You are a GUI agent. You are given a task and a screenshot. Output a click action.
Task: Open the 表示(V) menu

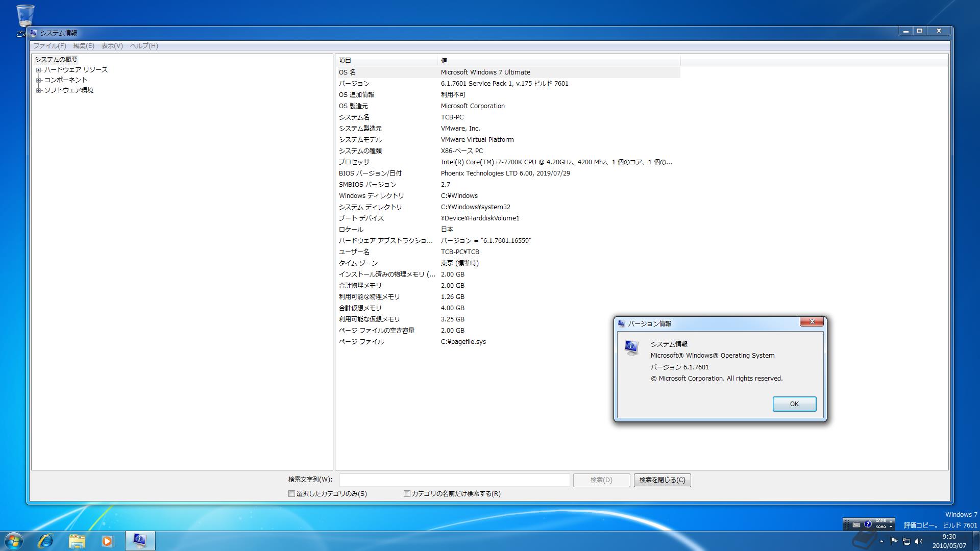tap(112, 46)
